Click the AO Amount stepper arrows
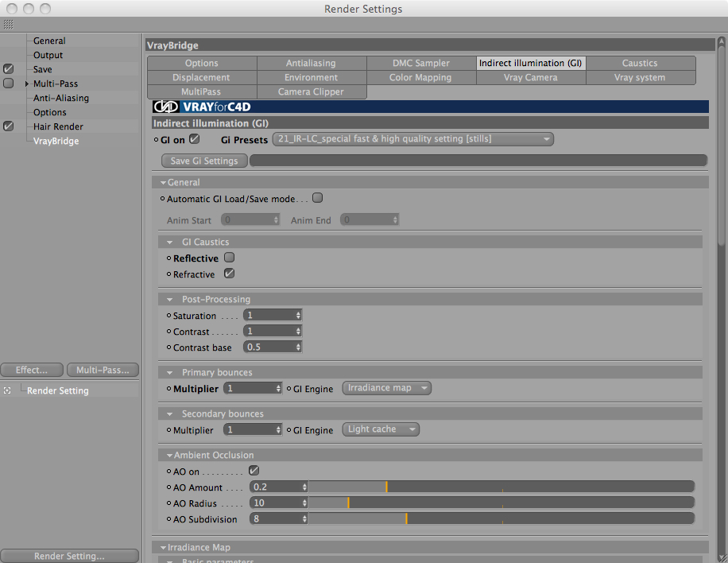 304,487
